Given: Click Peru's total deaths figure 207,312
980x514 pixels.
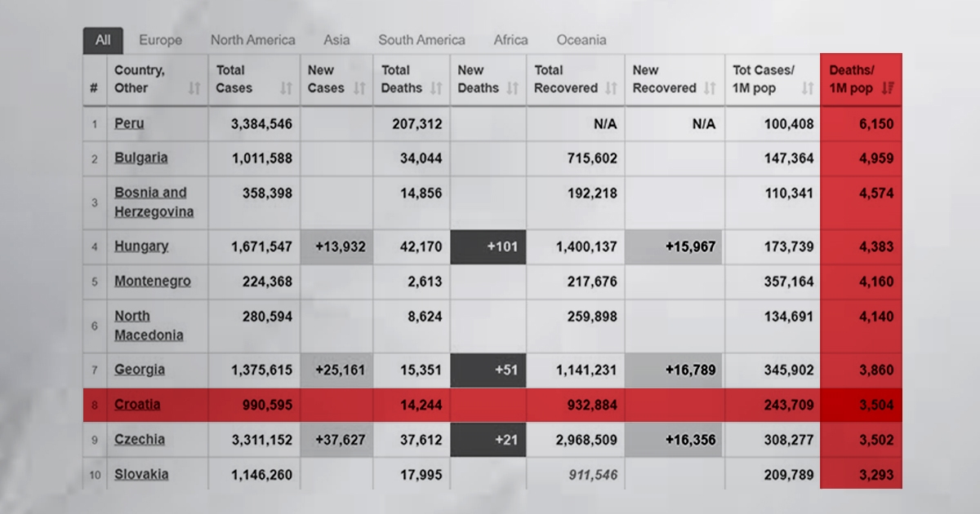Looking at the screenshot, I should point(416,124).
